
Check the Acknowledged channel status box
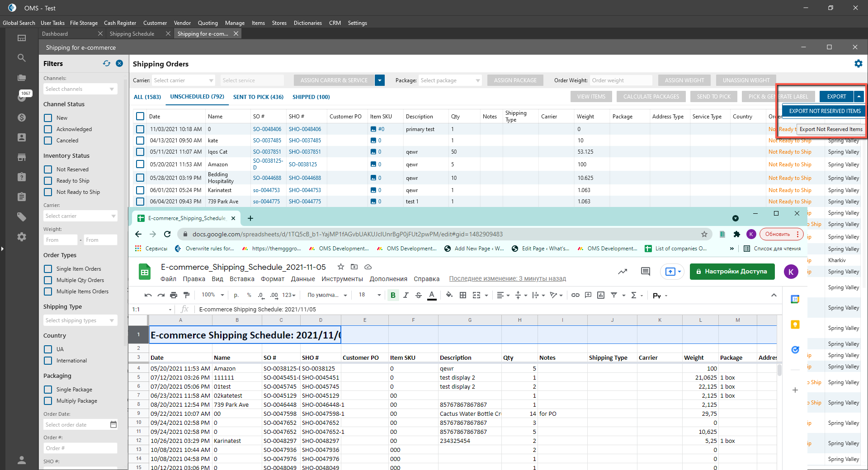pyautogui.click(x=48, y=129)
